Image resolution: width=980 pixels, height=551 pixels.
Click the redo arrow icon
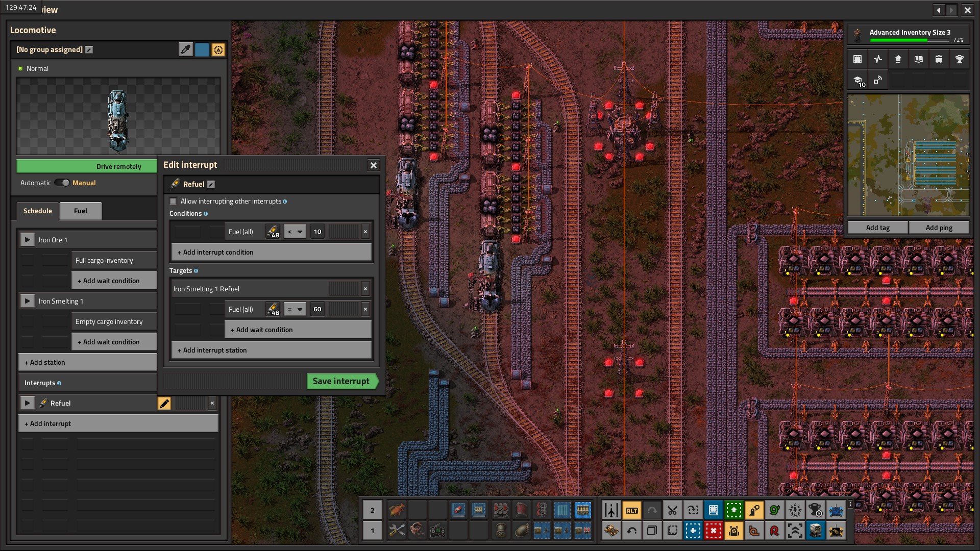(x=652, y=510)
